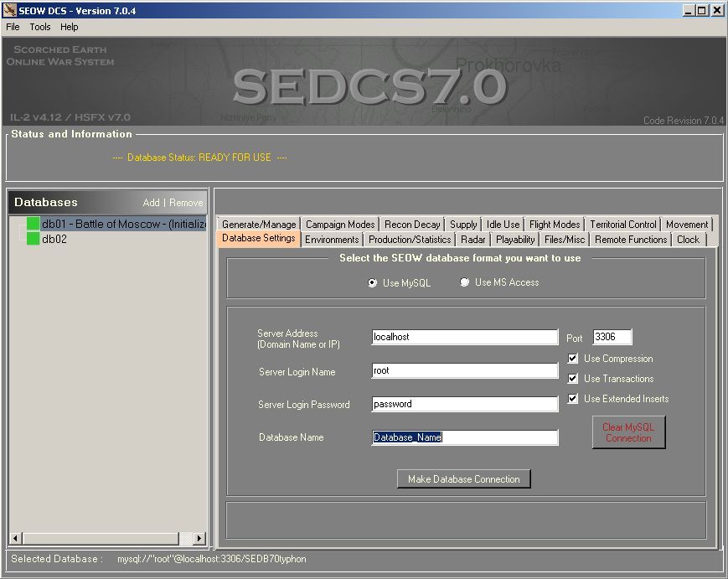
Task: Open the File menu
Action: click(x=13, y=27)
